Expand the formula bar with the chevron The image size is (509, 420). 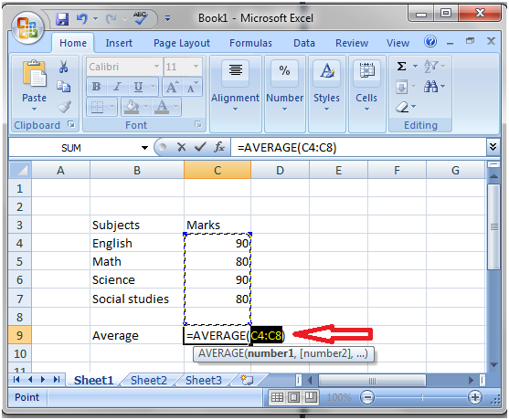pyautogui.click(x=493, y=147)
